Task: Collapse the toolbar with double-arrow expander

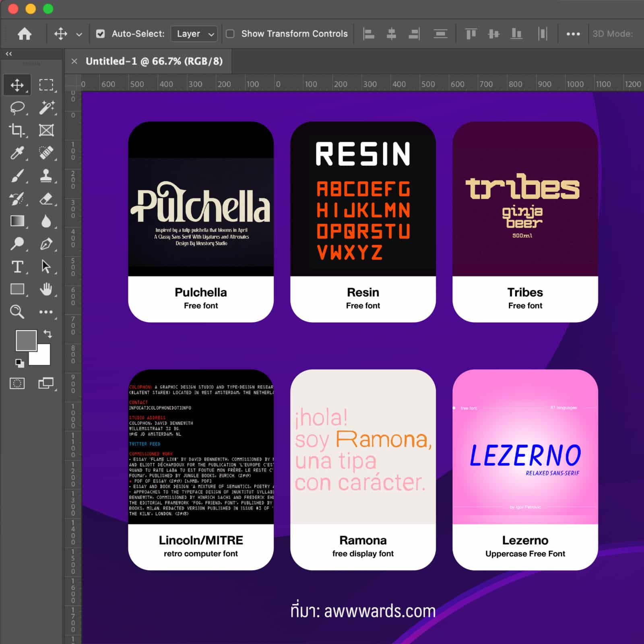Action: point(8,54)
